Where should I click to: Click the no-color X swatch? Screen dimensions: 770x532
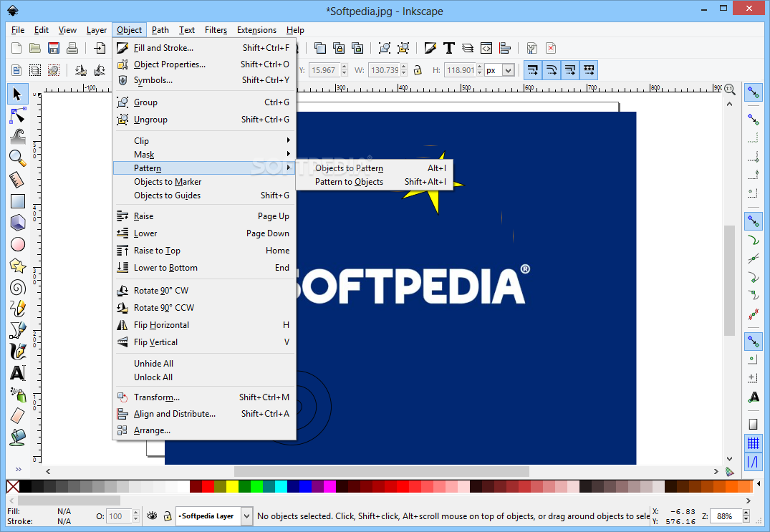tap(13, 486)
